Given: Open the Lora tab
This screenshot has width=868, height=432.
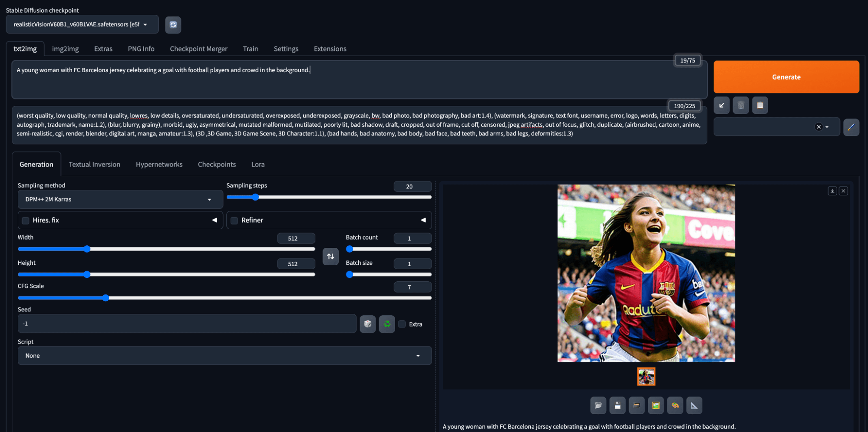Looking at the screenshot, I should pyautogui.click(x=258, y=165).
